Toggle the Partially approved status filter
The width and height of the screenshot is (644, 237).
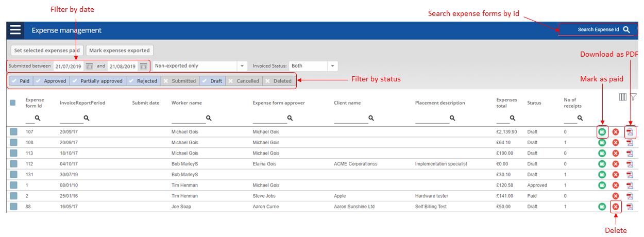(x=97, y=81)
